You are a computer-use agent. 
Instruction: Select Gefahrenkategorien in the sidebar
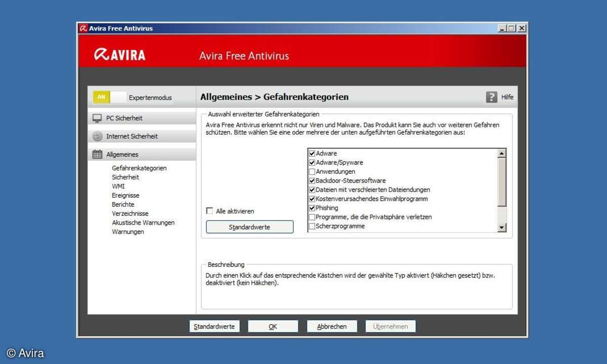139,168
